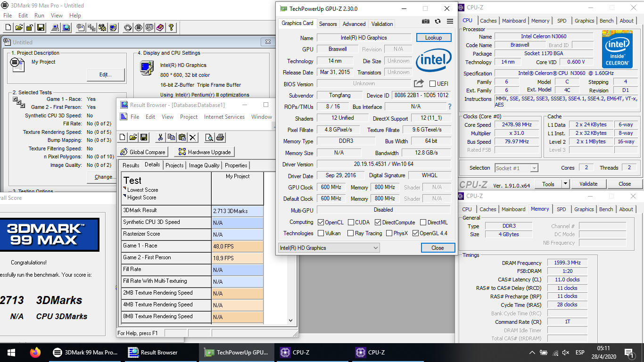The height and width of the screenshot is (362, 644).
Task: Click the Copy icon in Result Browser toolbar
Action: 171,137
